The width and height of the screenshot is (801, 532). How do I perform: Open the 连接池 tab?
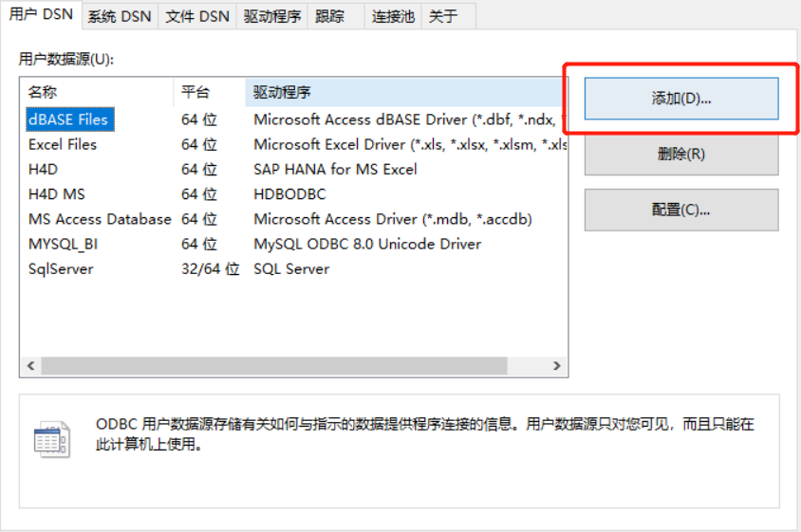393,16
